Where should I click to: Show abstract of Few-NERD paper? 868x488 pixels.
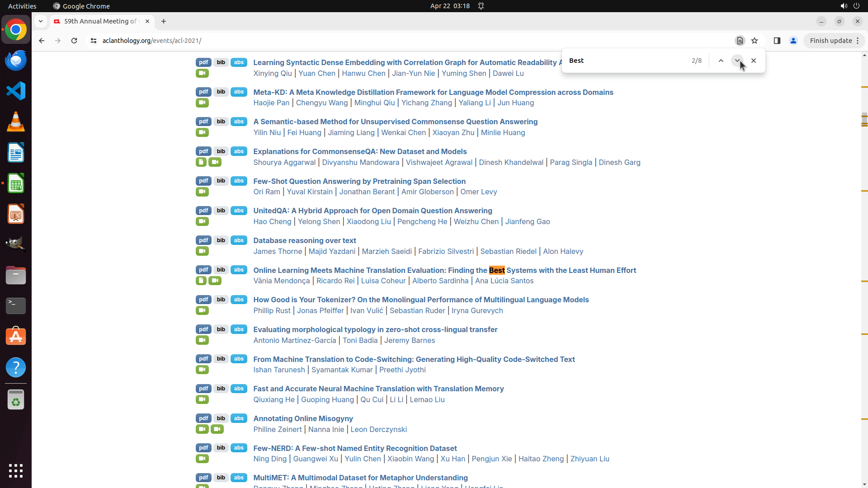coord(239,448)
